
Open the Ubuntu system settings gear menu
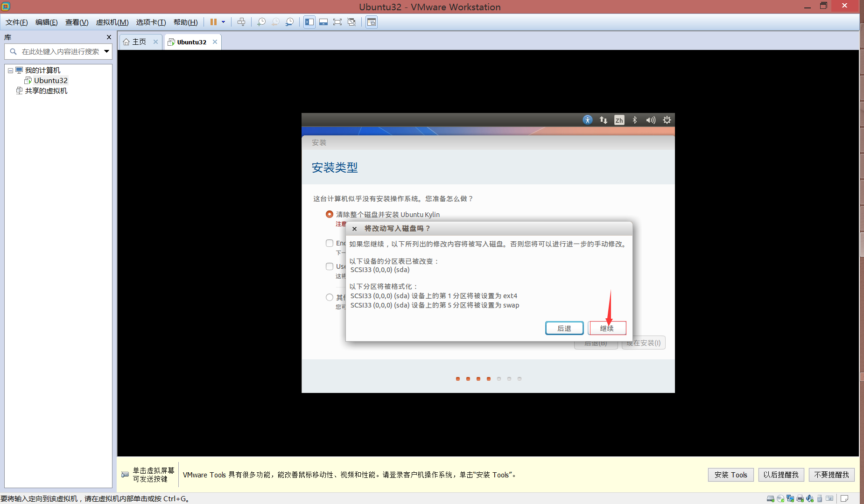[x=667, y=120]
